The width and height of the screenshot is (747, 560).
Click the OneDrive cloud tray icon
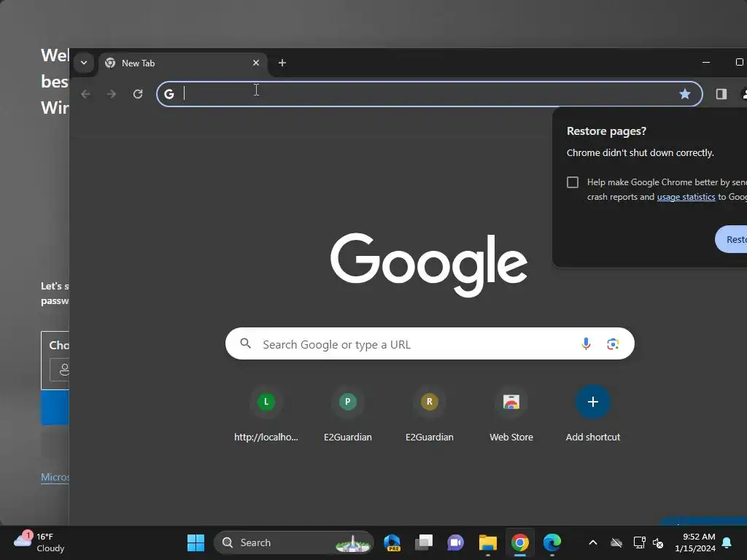tap(616, 542)
